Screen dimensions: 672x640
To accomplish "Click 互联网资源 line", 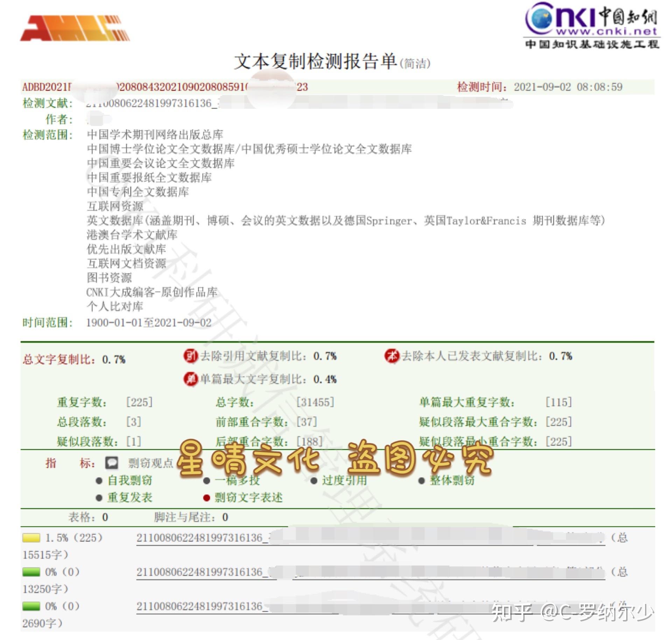I will coord(115,206).
